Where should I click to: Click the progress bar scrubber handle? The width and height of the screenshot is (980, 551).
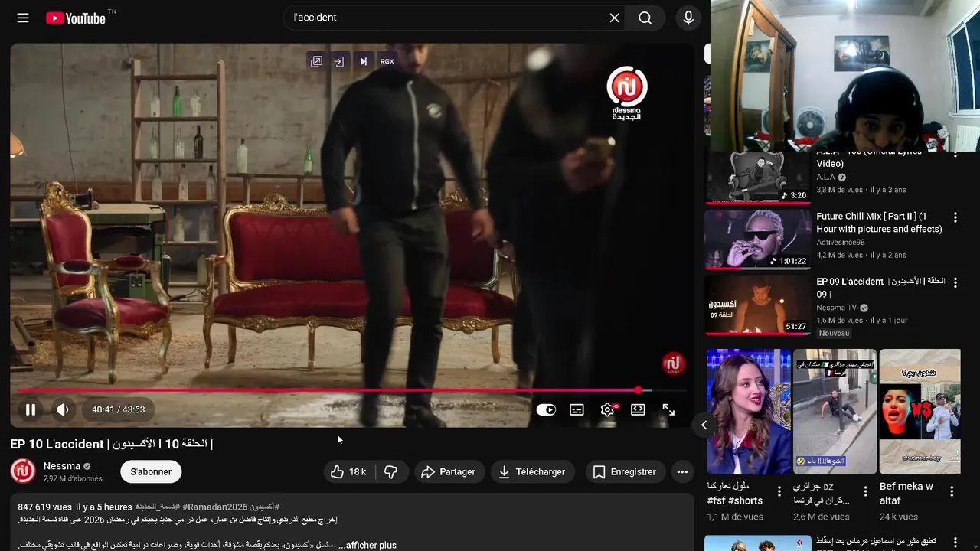tap(639, 390)
